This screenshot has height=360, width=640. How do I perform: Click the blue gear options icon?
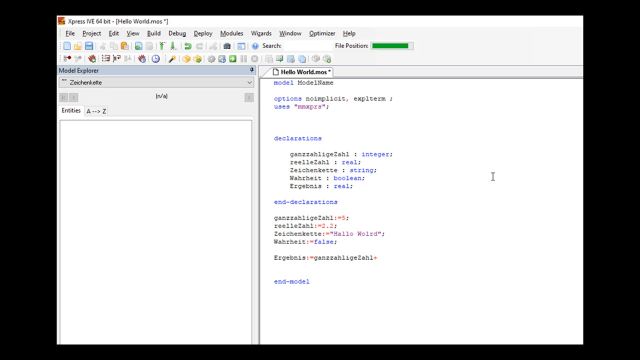point(222,59)
